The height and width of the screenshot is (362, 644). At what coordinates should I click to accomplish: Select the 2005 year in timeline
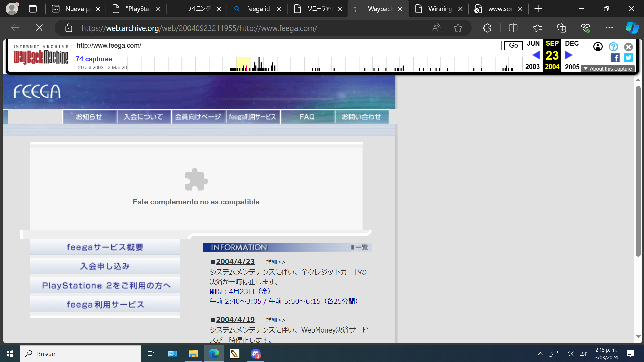point(572,67)
